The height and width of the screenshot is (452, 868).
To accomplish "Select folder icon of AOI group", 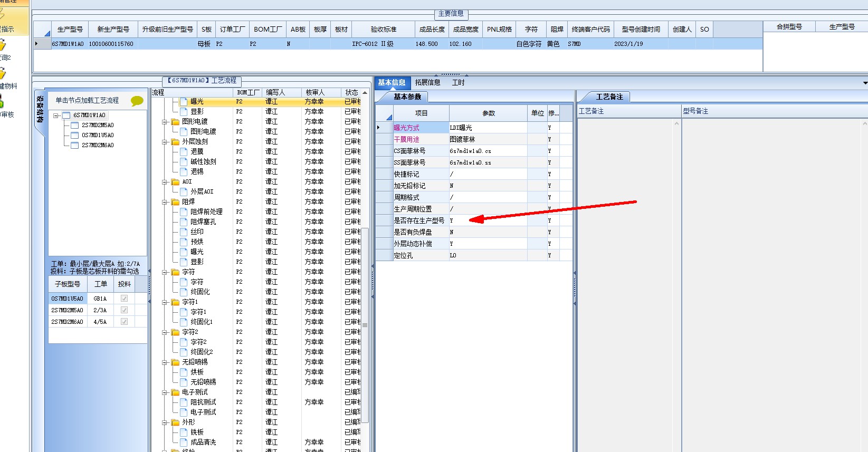I will pyautogui.click(x=176, y=182).
